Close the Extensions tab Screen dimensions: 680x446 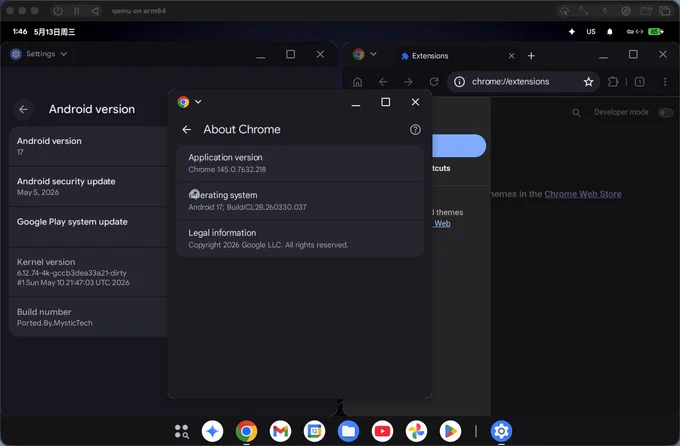tap(511, 56)
